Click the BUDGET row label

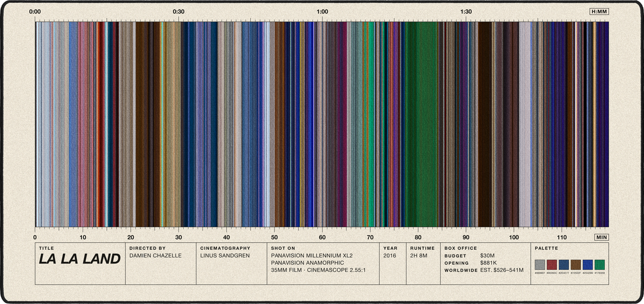[455, 256]
